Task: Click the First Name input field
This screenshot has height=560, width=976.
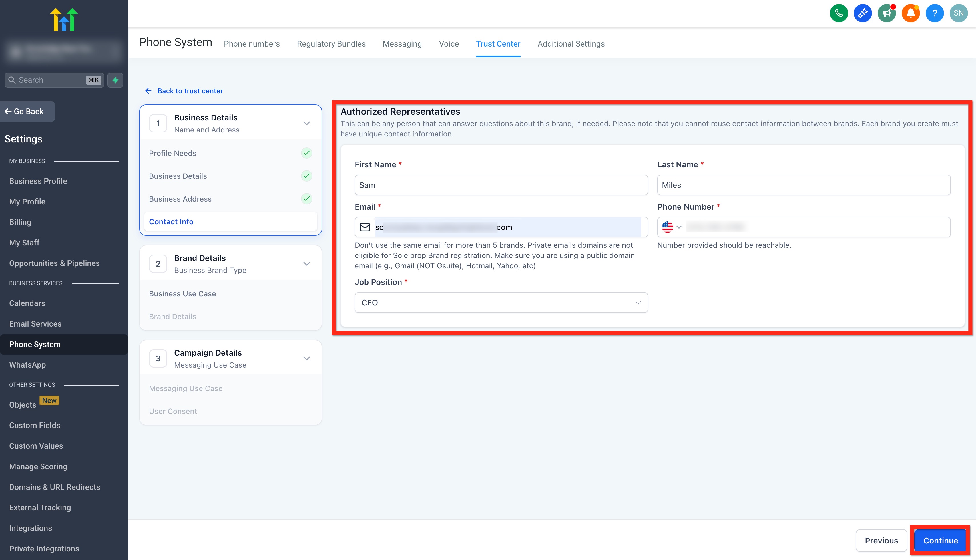Action: coord(501,185)
